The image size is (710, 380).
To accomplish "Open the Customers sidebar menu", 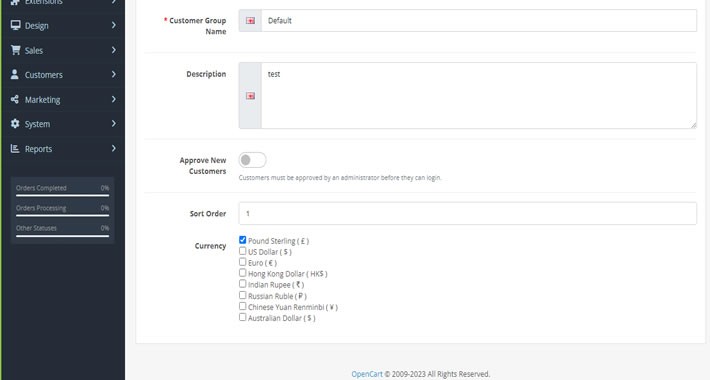I will [x=63, y=75].
